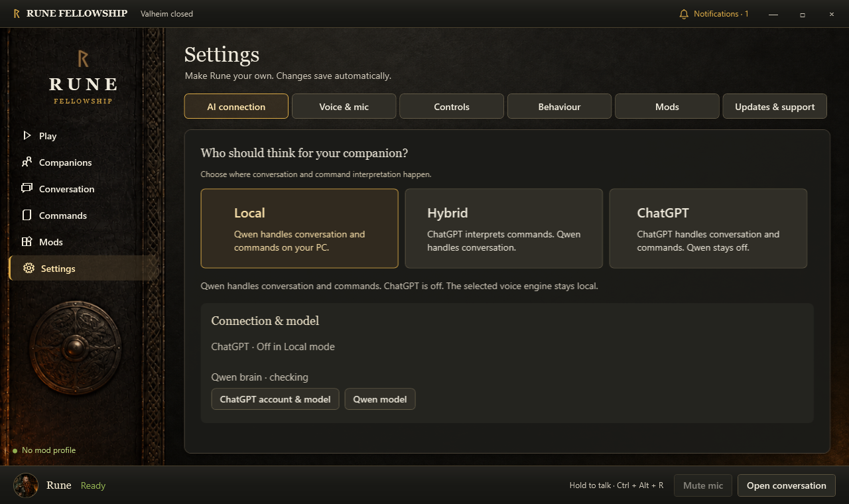The image size is (849, 504).
Task: Select the ChatGPT AI mode card
Action: (x=708, y=228)
